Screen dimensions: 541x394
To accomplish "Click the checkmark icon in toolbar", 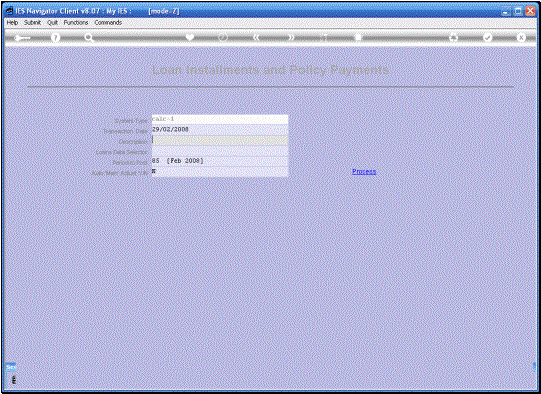I will 488,37.
